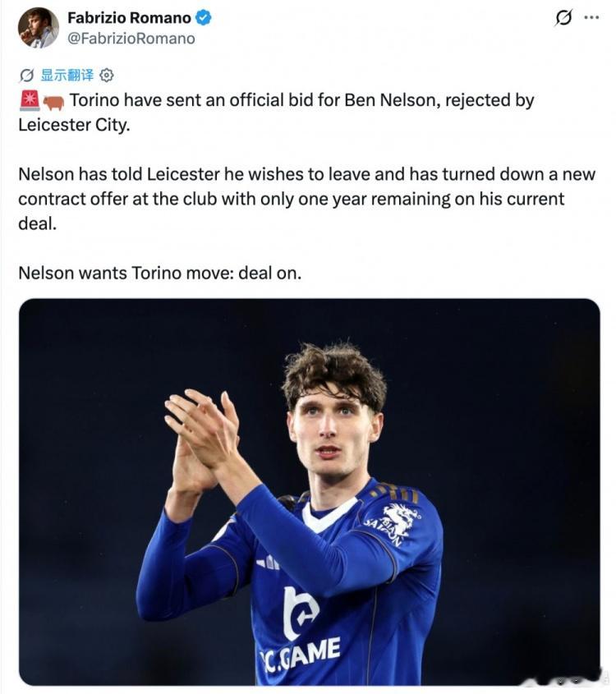Click the Grok icon beside 显示翻译
Screen dimensions: 616x694
point(26,76)
